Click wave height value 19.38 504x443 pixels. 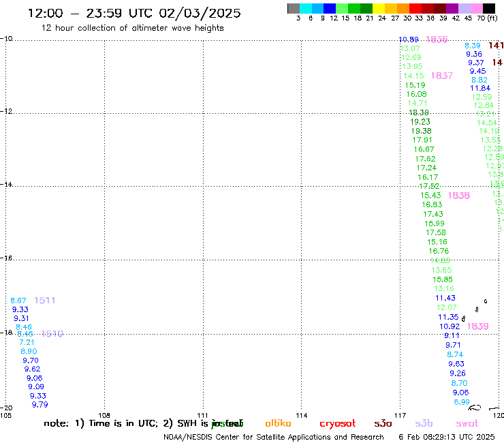click(x=421, y=131)
